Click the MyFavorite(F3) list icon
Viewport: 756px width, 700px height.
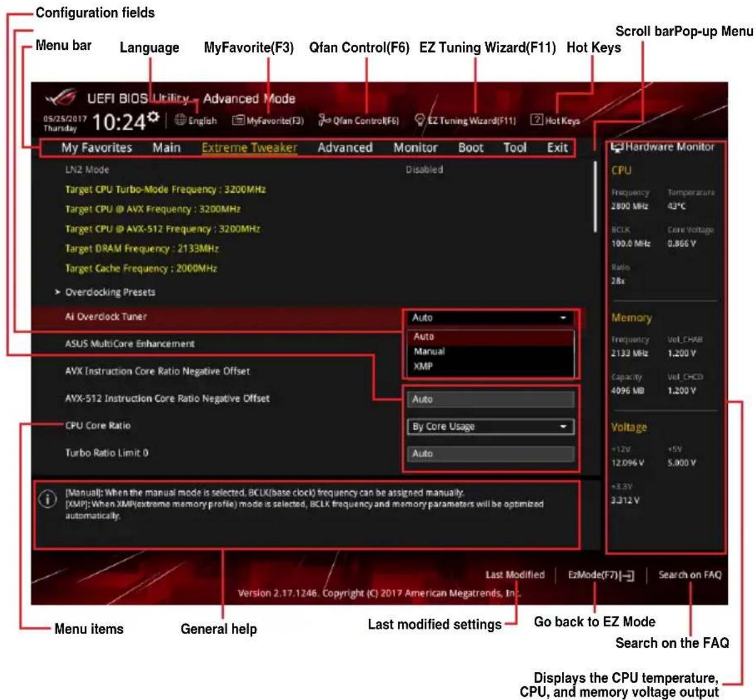(238, 120)
